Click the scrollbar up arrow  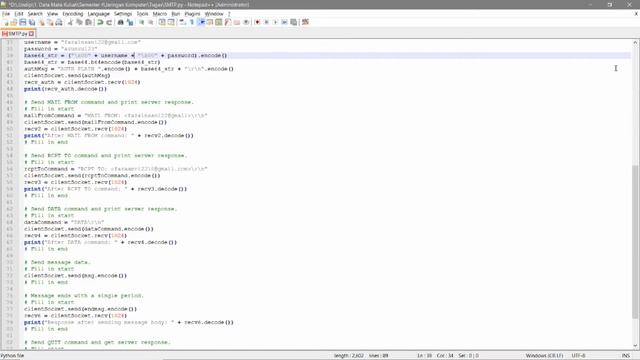coord(635,42)
